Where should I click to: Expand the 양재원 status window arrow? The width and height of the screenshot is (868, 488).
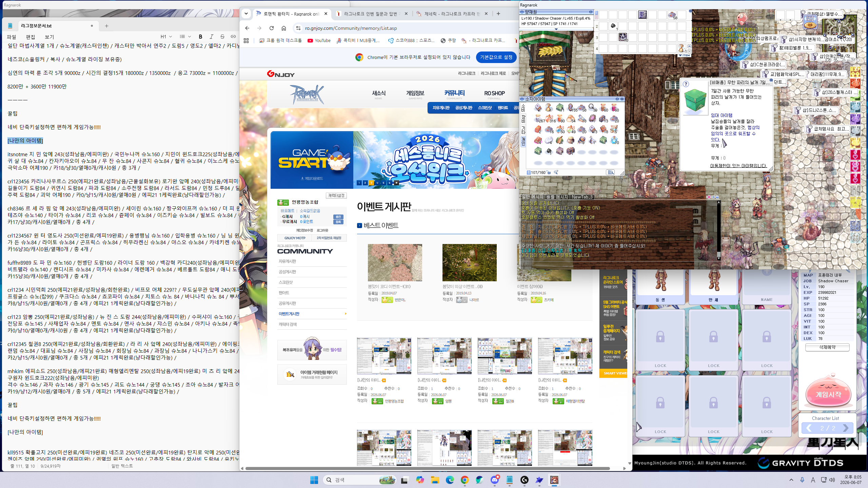(x=556, y=29)
